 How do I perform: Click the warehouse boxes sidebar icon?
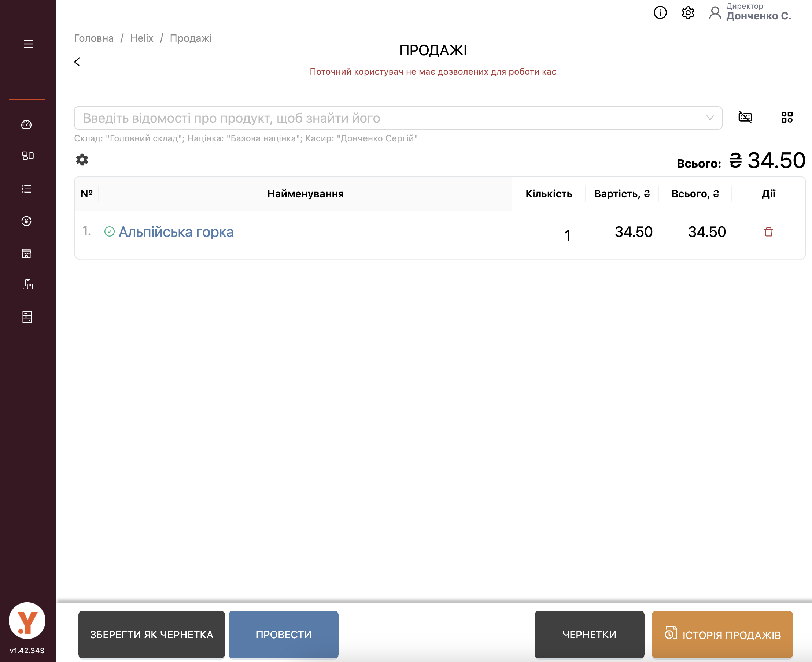[27, 284]
